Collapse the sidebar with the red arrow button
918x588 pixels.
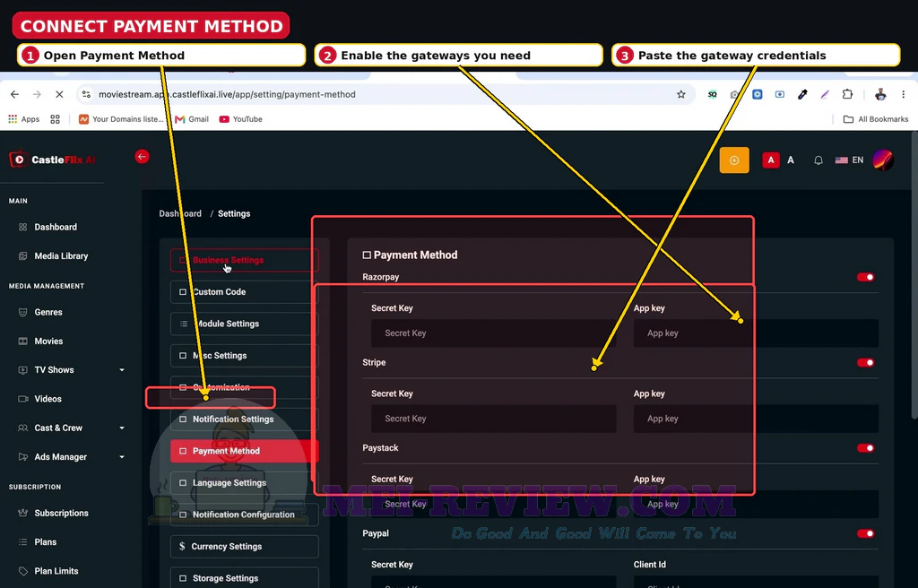[x=142, y=156]
